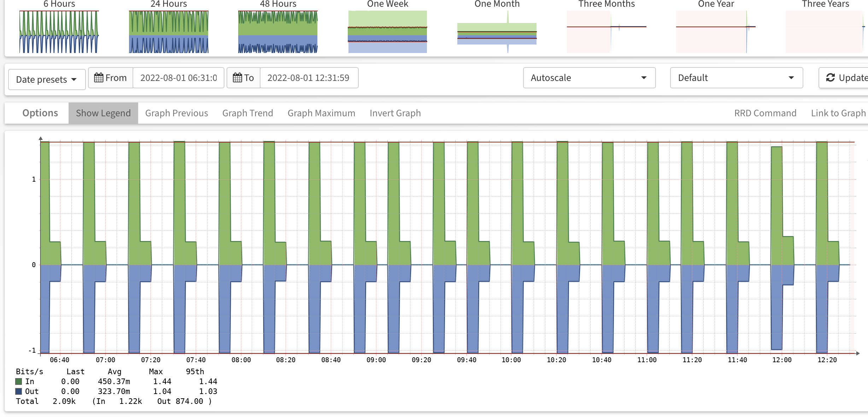The height and width of the screenshot is (417, 868).
Task: Expand the Date presets dropdown
Action: click(47, 80)
